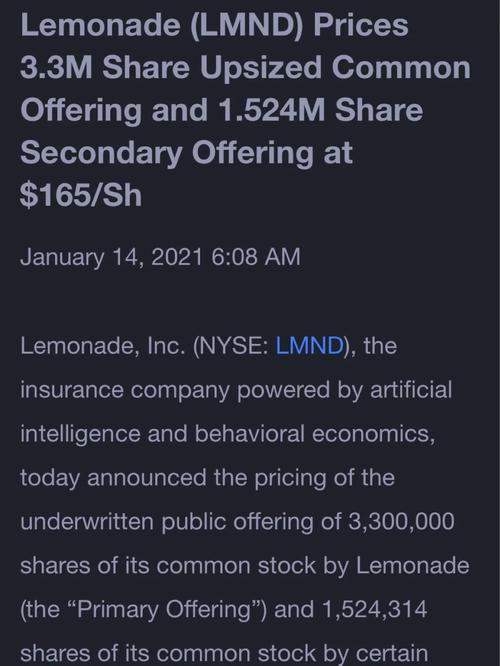500x666 pixels.
Task: Select the January 14, 2021 6:08 AM timestamp
Action: [x=160, y=257]
